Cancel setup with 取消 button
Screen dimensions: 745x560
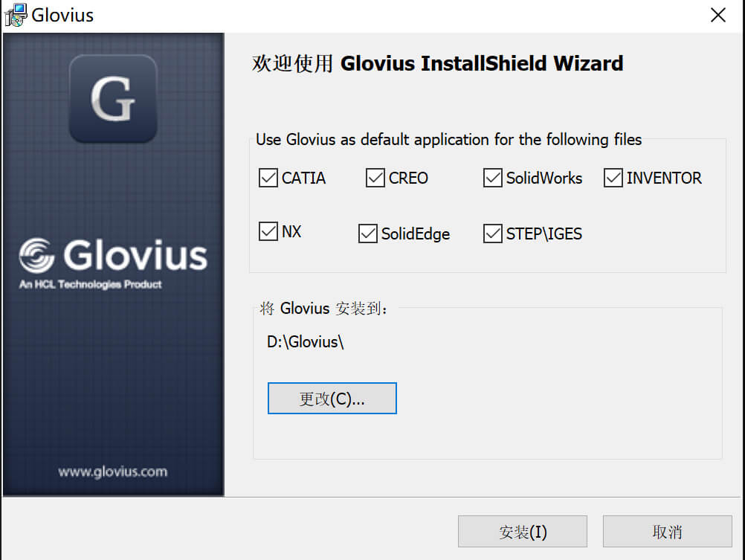(668, 532)
